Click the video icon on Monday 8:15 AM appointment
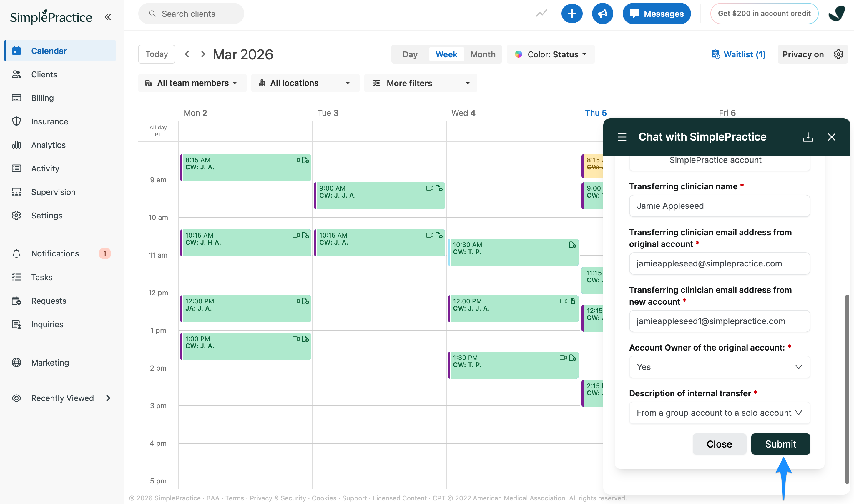 296,160
